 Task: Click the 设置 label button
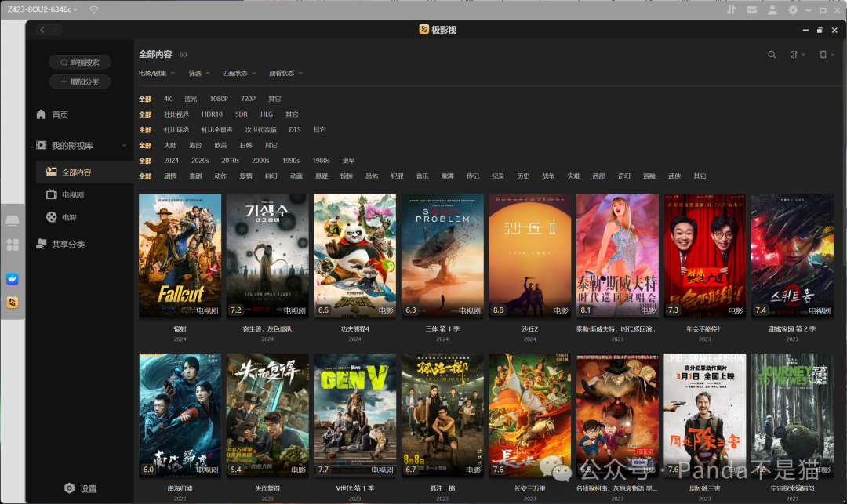[x=89, y=488]
